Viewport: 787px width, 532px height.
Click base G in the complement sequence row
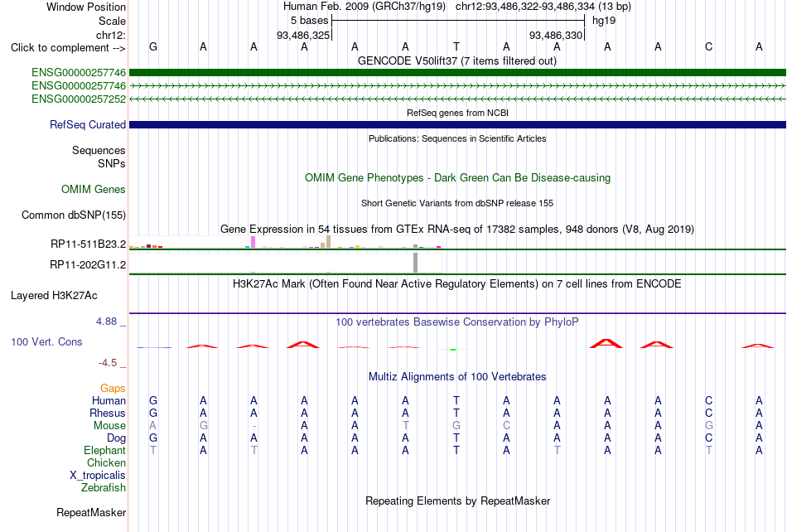click(x=153, y=46)
